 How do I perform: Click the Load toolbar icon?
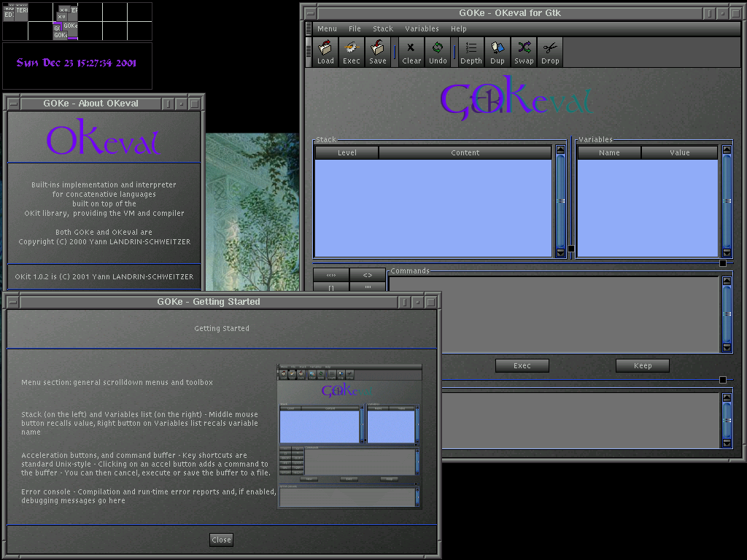(x=325, y=52)
